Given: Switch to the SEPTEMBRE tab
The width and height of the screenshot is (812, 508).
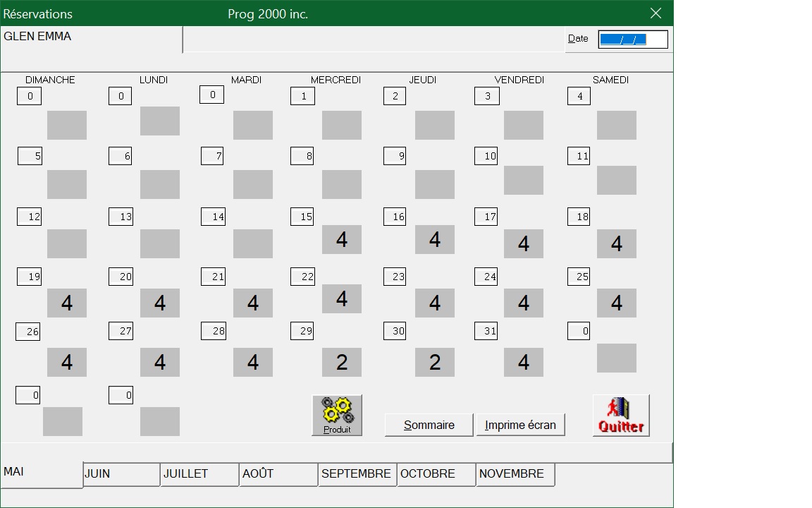Looking at the screenshot, I should tap(357, 474).
